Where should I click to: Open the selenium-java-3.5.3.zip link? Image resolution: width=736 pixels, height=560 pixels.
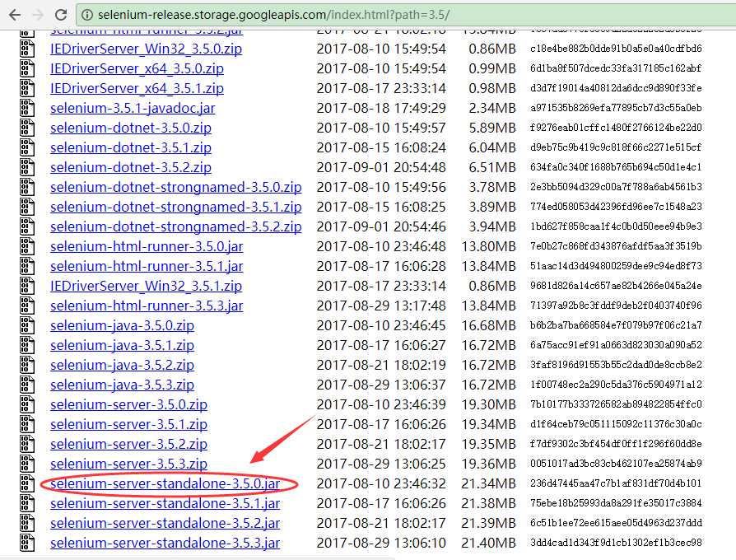[x=122, y=385]
